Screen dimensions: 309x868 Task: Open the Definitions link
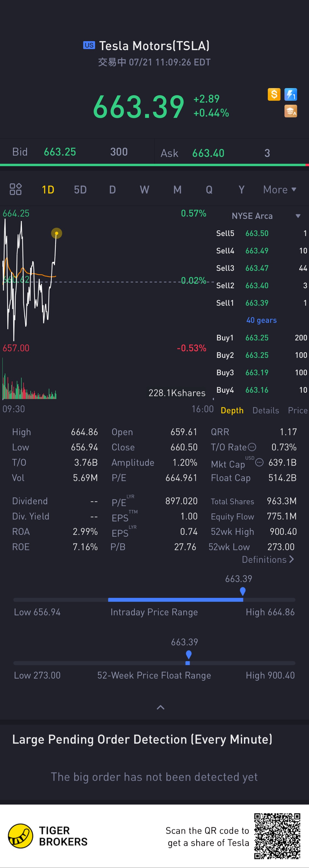pyautogui.click(x=268, y=559)
